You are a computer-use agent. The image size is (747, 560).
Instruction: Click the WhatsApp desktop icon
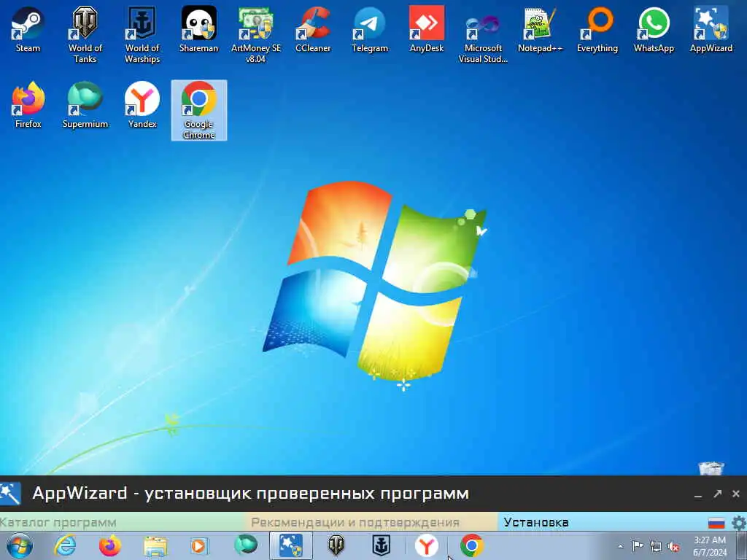tap(654, 29)
